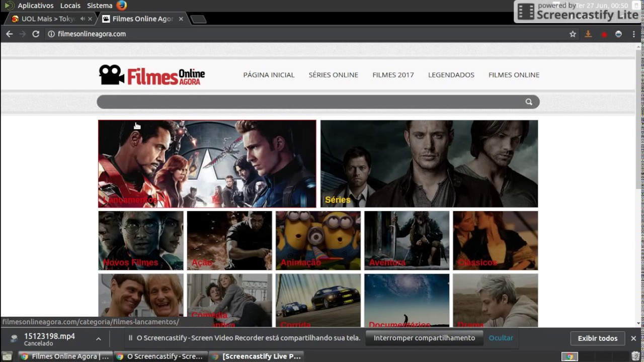Click the browser address bar URL
Viewport: 644px width, 362px height.
(x=92, y=34)
